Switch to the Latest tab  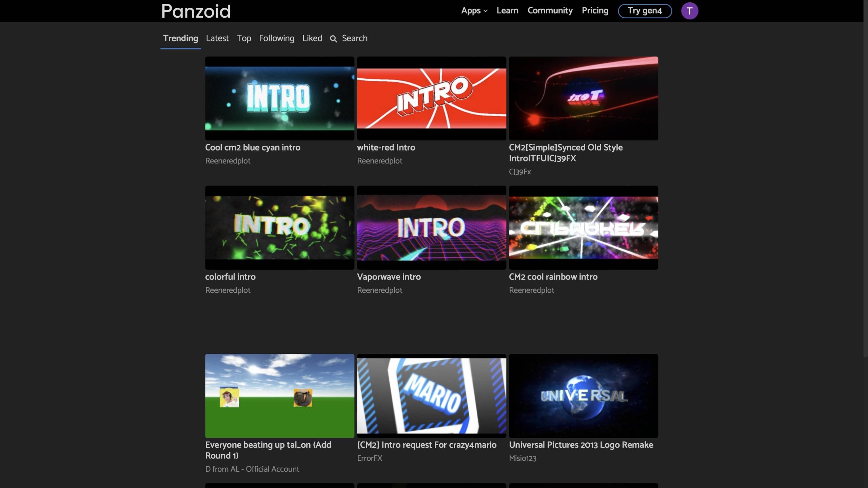tap(217, 38)
